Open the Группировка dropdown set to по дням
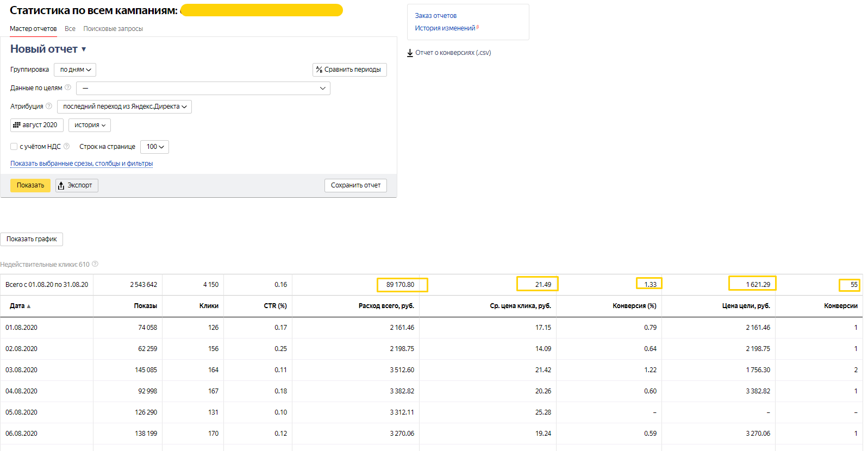 tap(75, 70)
